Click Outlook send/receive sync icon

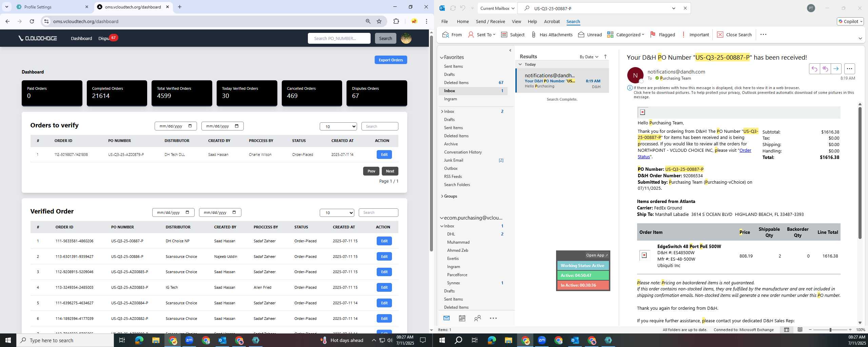453,8
